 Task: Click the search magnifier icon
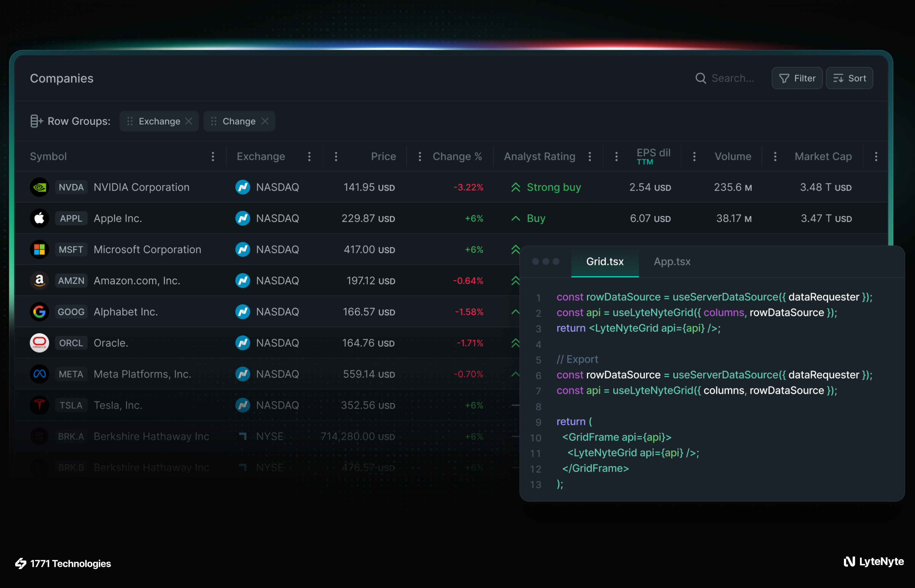[701, 78]
